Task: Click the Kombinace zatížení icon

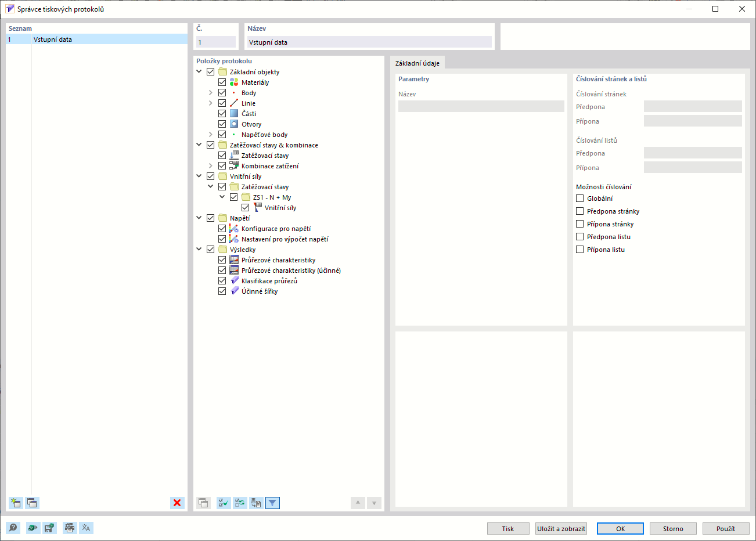Action: [234, 166]
